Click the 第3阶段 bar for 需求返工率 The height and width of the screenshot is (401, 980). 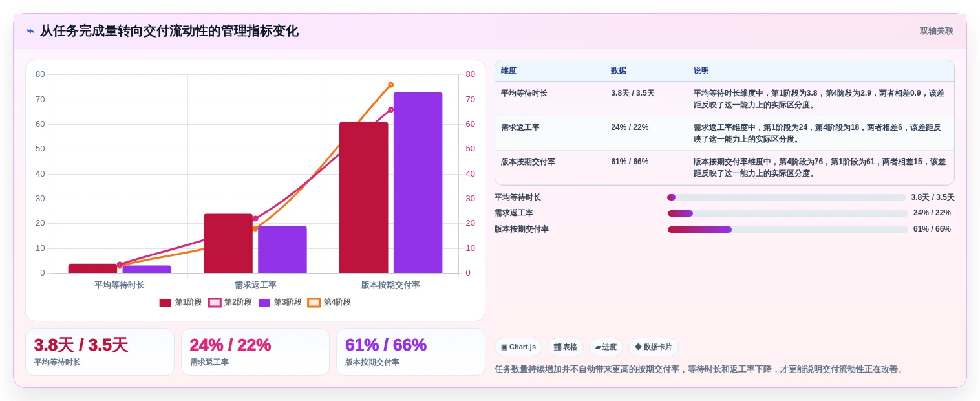pyautogui.click(x=282, y=250)
